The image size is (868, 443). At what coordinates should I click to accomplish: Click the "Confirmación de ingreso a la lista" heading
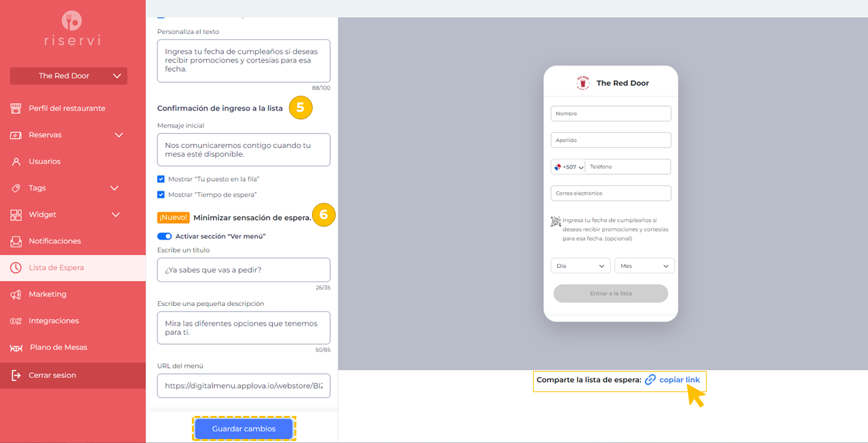point(220,109)
